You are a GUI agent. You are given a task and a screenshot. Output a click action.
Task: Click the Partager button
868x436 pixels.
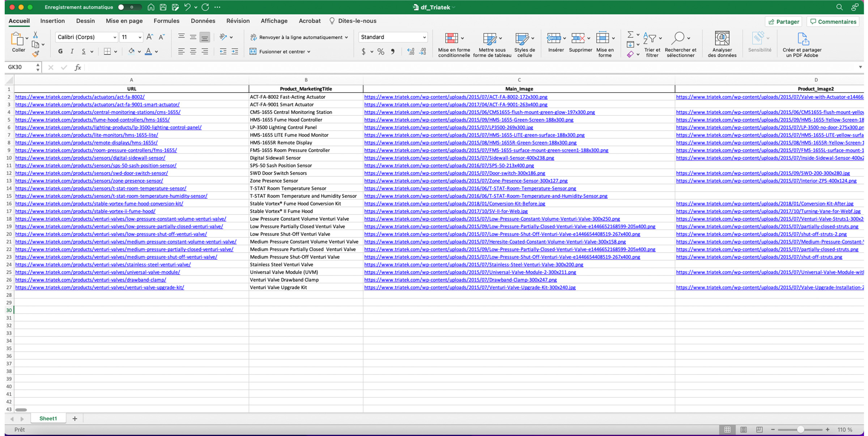[x=783, y=22]
